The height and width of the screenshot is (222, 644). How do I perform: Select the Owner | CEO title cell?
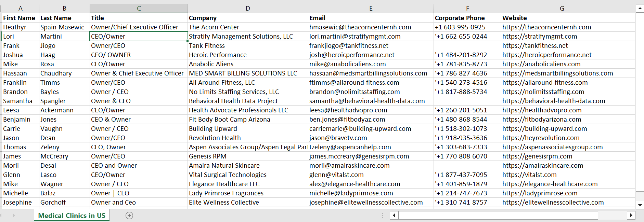139,193
